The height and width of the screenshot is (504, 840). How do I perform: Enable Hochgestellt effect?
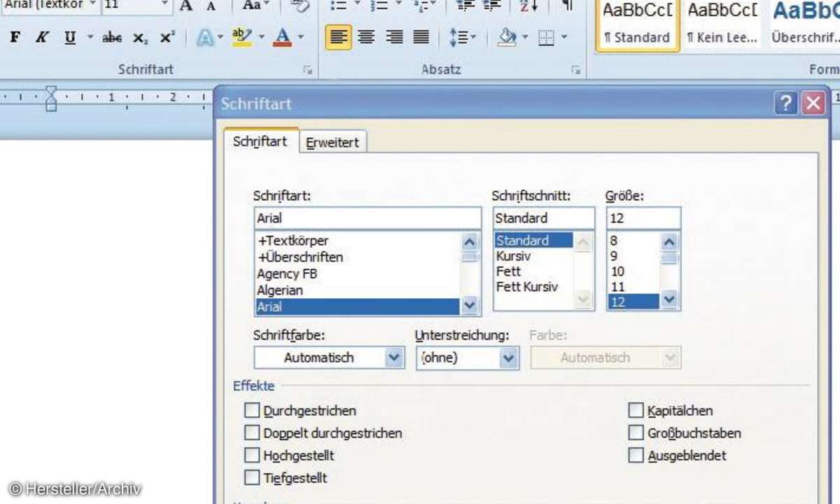tap(252, 456)
